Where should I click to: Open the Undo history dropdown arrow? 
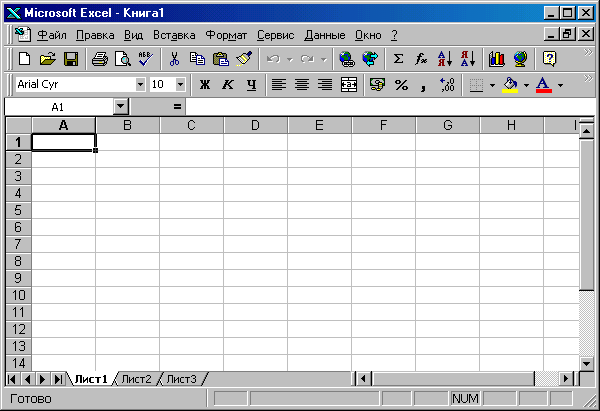[x=290, y=59]
